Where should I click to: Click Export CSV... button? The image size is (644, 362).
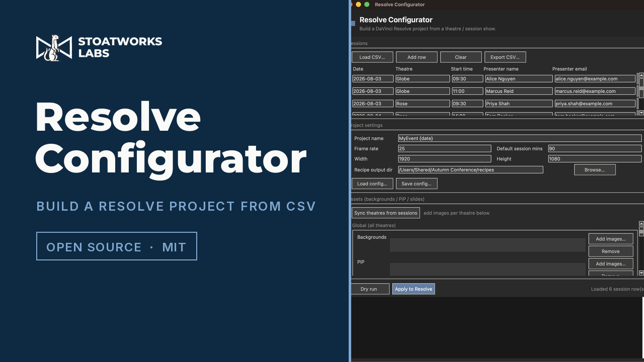(x=505, y=57)
